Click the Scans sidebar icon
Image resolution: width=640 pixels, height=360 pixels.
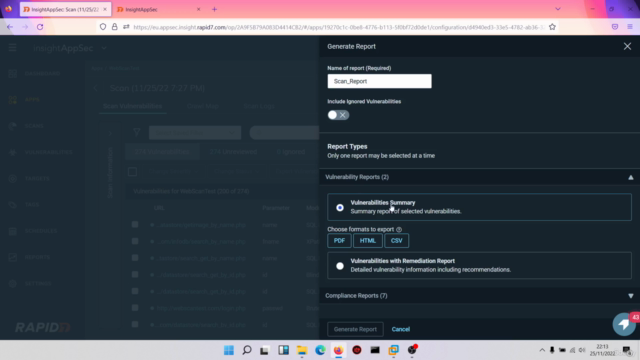pyautogui.click(x=13, y=126)
